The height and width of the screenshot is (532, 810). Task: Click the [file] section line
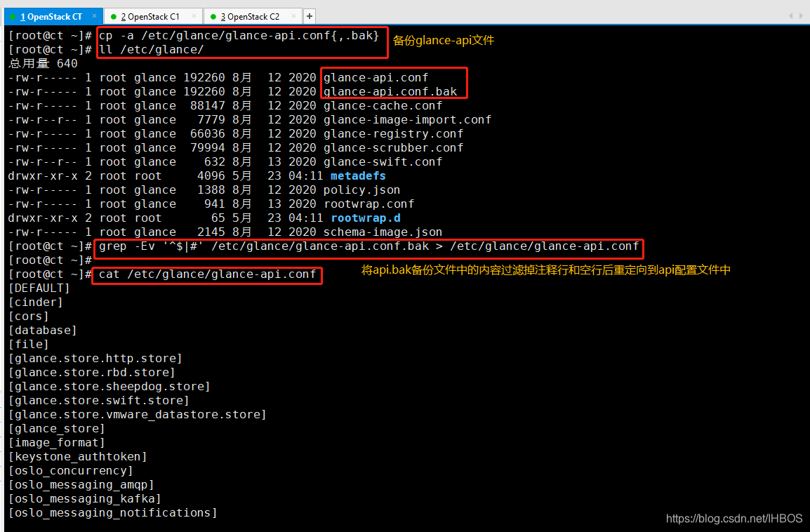[28, 343]
